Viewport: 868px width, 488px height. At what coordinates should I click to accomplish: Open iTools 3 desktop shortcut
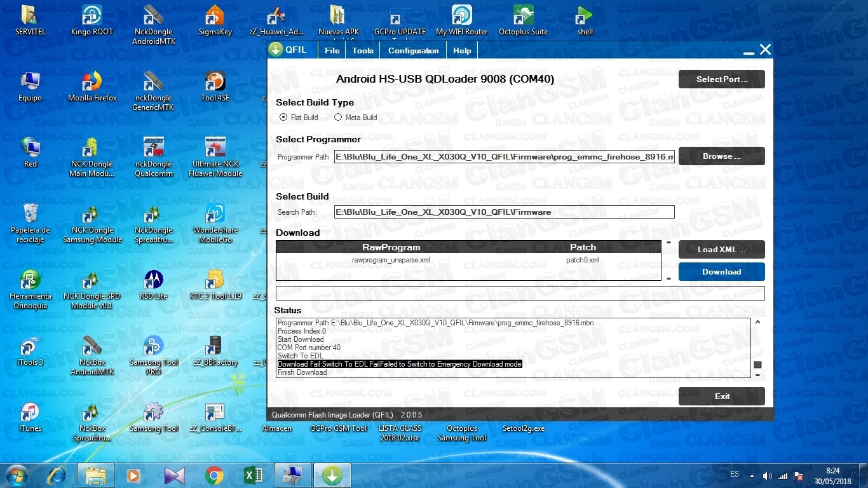(x=30, y=351)
